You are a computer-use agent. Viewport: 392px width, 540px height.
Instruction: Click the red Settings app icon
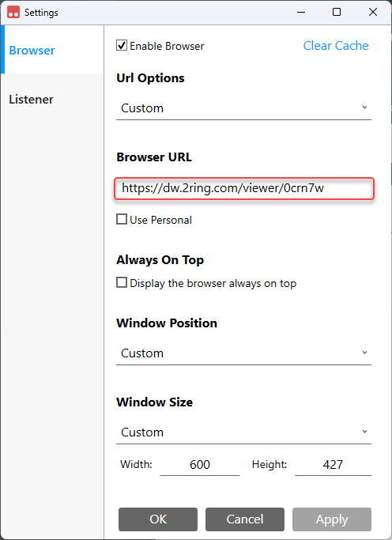coord(13,13)
